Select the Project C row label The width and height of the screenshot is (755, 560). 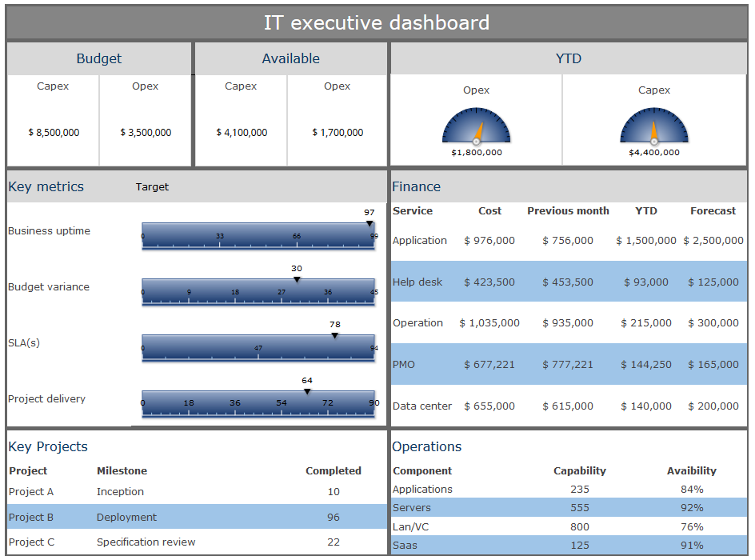tap(31, 542)
